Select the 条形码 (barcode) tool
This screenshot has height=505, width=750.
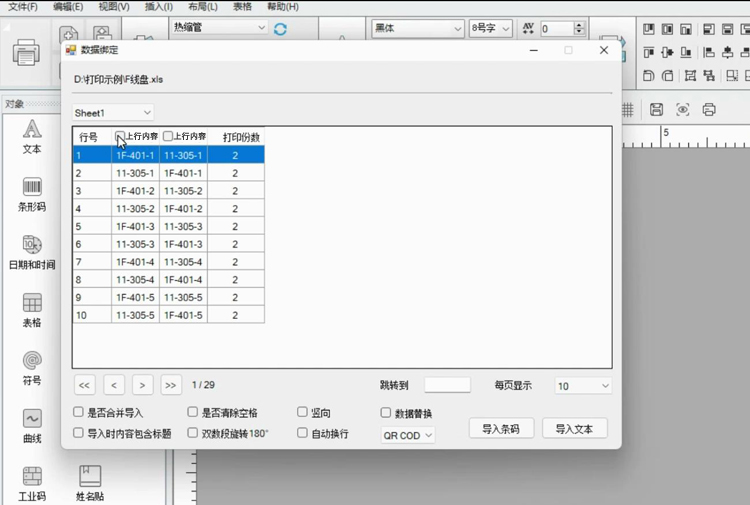click(32, 194)
